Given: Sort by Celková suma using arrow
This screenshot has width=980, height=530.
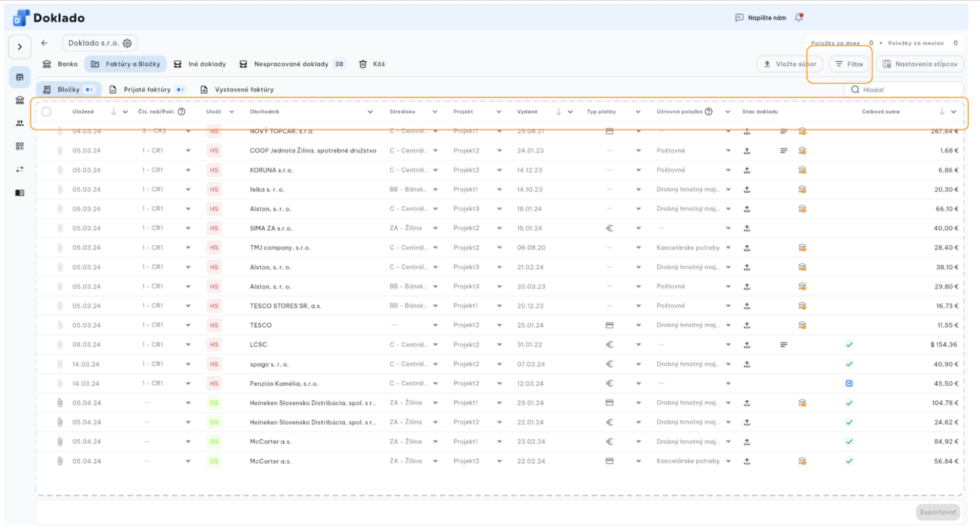Looking at the screenshot, I should (942, 111).
